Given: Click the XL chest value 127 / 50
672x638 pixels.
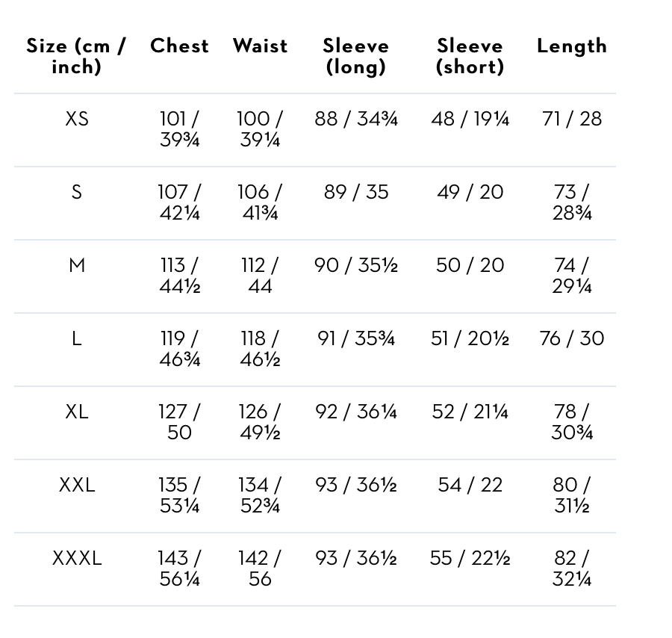Looking at the screenshot, I should tap(179, 422).
